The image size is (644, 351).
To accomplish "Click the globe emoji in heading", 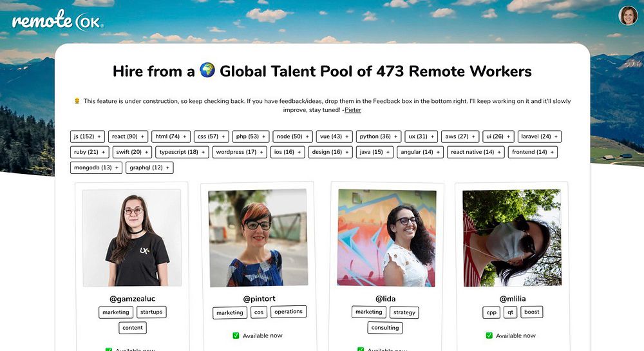I will [207, 70].
